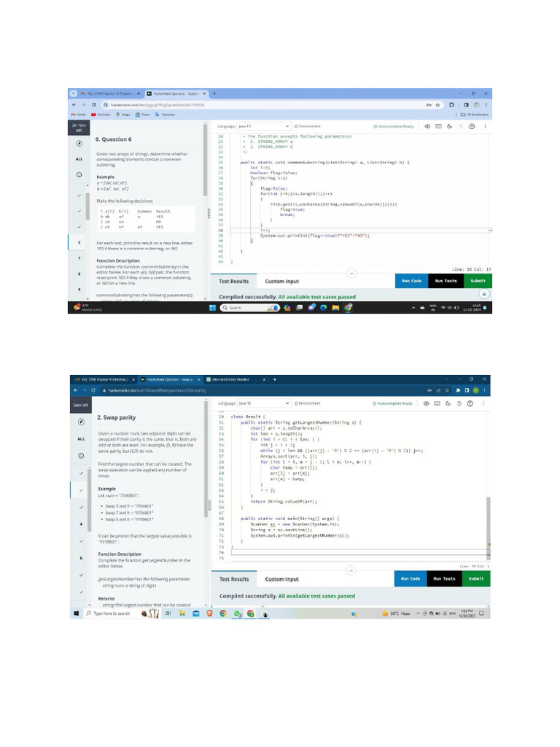Click Environment info in Question 6 editor toolbar
This screenshot has height=747, width=560.
308,126
